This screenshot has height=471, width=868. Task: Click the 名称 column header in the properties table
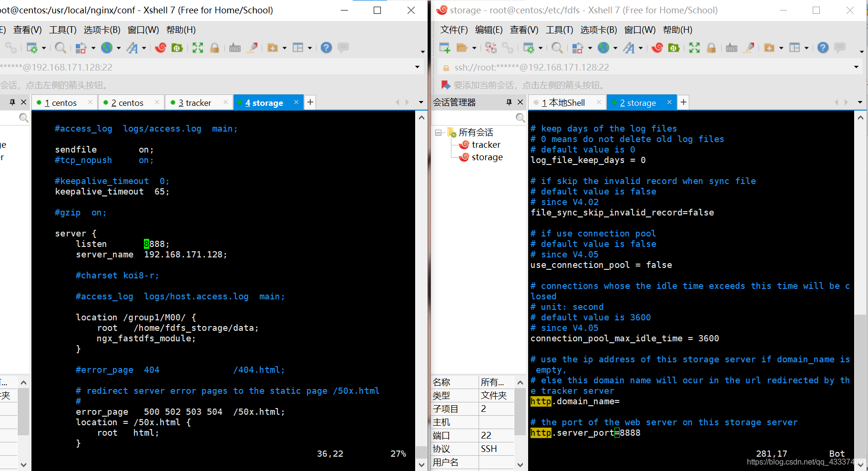pos(455,382)
